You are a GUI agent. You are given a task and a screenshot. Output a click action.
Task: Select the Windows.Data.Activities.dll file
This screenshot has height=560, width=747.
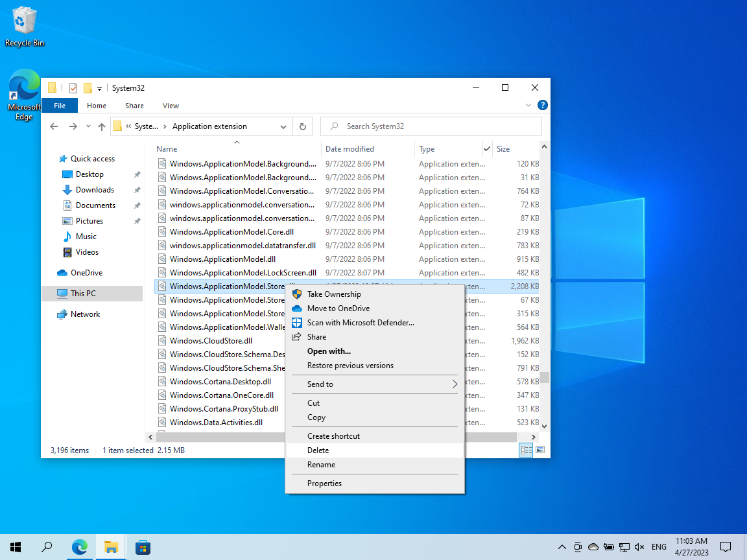(216, 423)
